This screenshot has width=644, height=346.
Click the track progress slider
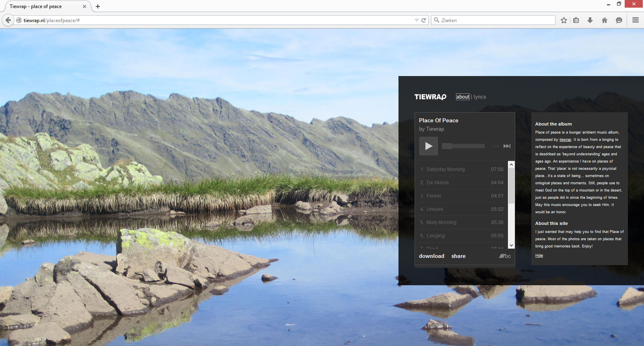tap(463, 146)
